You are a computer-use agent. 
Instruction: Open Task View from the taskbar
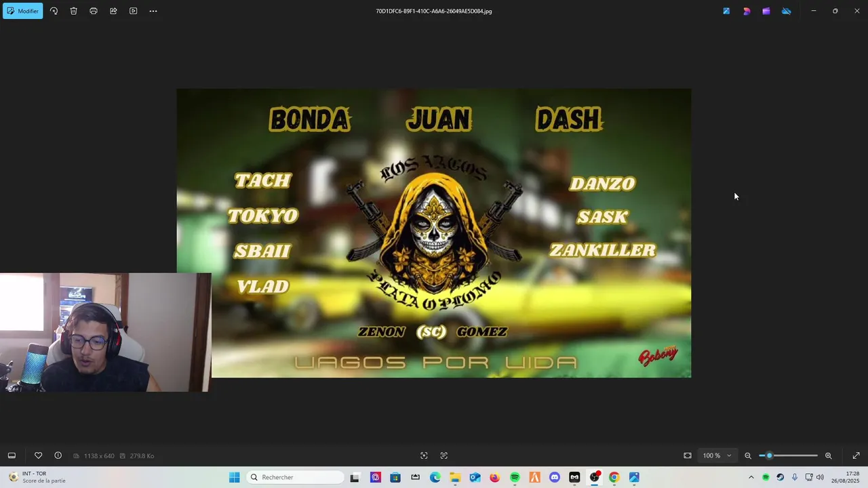pos(355,477)
